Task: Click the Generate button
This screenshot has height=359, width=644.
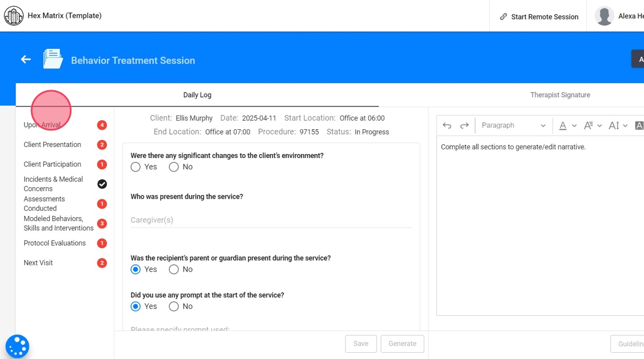Action: 402,343
